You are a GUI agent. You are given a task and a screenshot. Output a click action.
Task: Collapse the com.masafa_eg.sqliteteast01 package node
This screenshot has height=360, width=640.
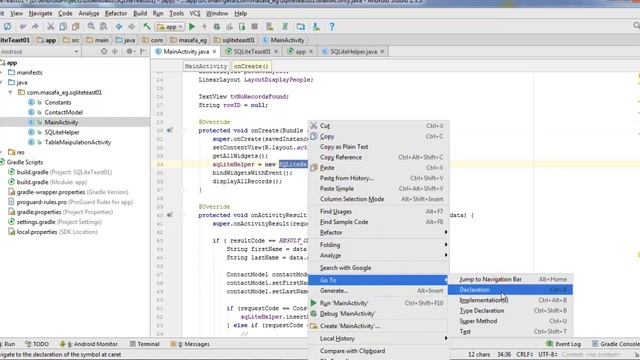click(x=10, y=93)
